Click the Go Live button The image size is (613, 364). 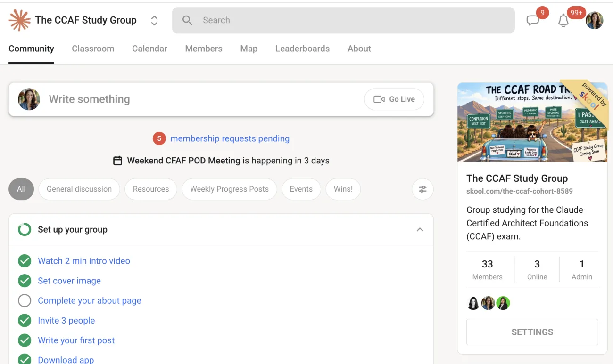tap(394, 99)
